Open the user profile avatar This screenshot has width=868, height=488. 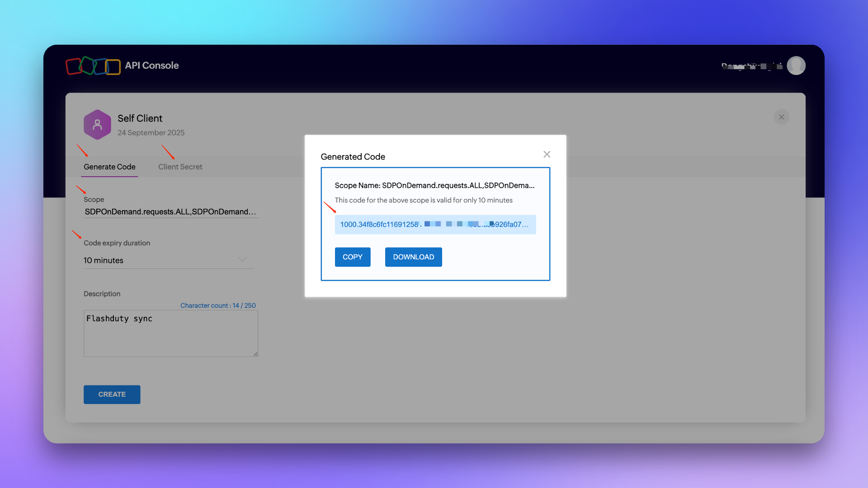pyautogui.click(x=796, y=66)
